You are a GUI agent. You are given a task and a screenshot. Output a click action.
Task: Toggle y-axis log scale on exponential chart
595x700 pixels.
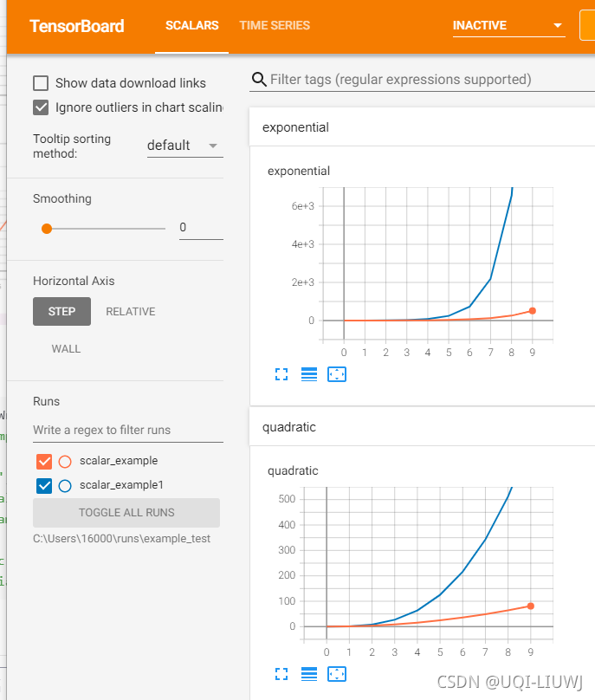pyautogui.click(x=309, y=374)
